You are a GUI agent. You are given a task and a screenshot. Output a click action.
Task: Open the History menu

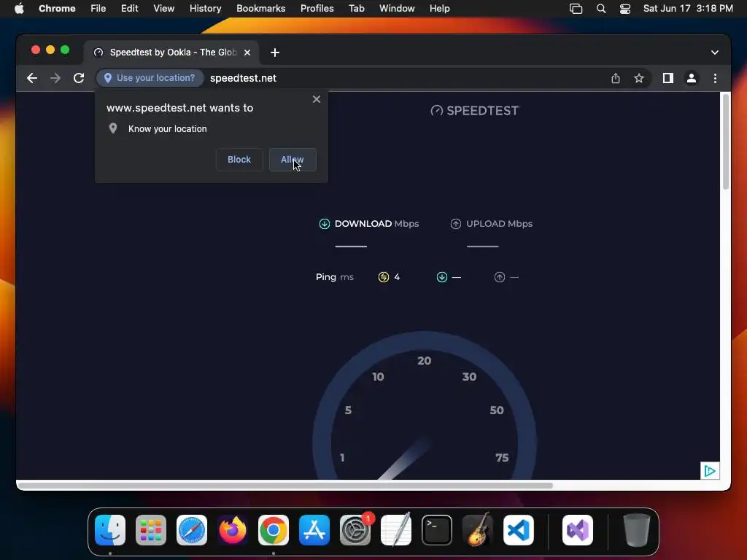tap(205, 9)
